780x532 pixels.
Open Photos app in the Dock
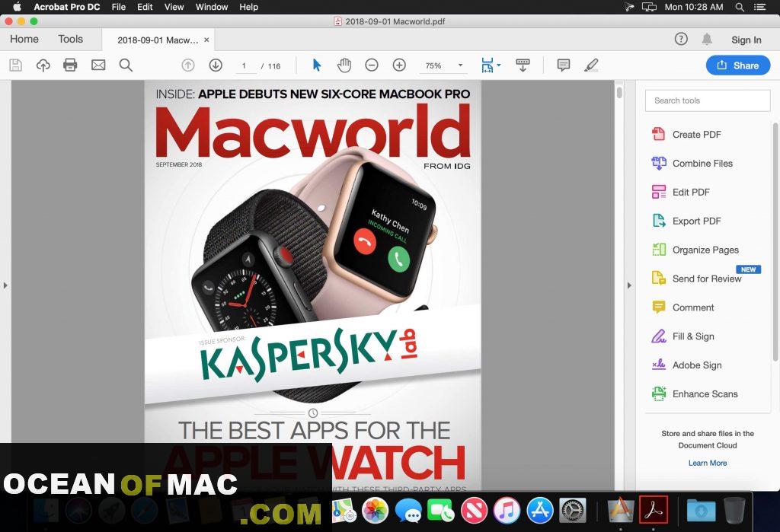coord(375,511)
